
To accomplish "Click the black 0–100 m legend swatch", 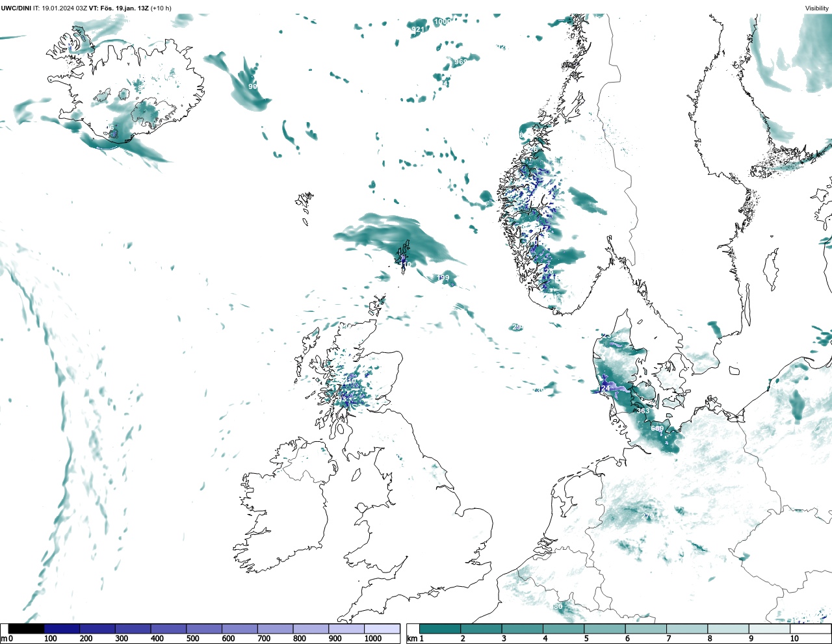I will click(27, 628).
